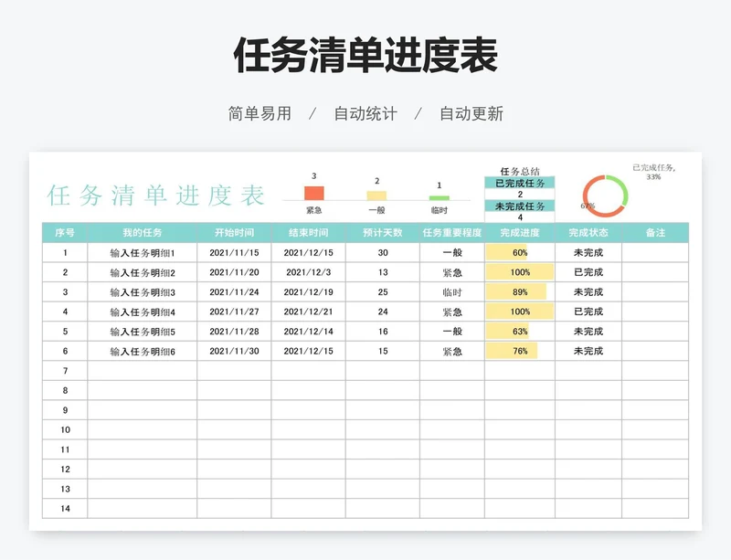This screenshot has height=560, width=731.
Task: Select empty task cell in row 10
Action: point(143,430)
